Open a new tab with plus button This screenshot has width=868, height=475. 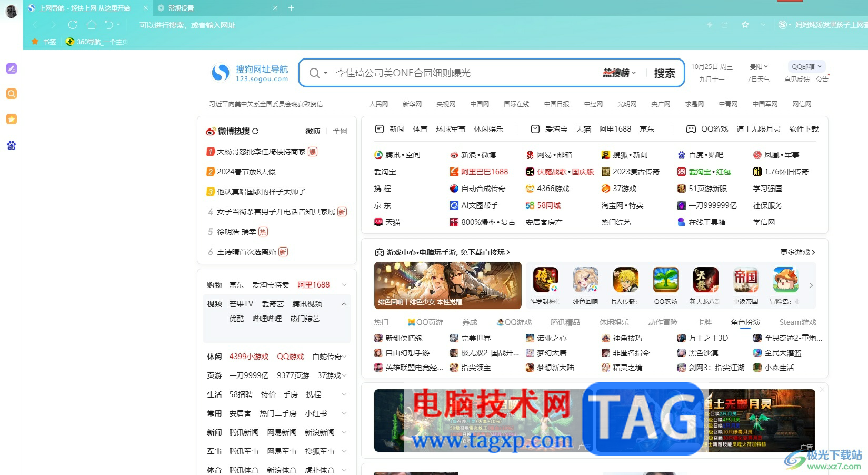291,8
